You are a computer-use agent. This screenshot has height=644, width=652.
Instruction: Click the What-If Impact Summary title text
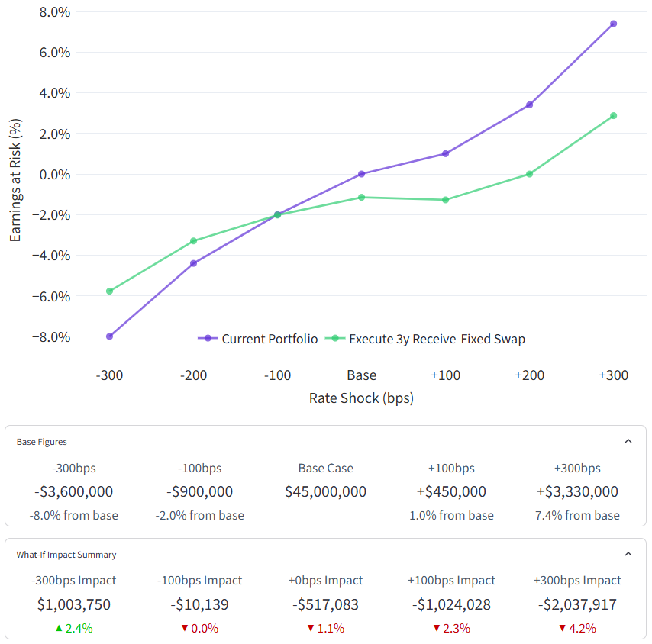66,555
